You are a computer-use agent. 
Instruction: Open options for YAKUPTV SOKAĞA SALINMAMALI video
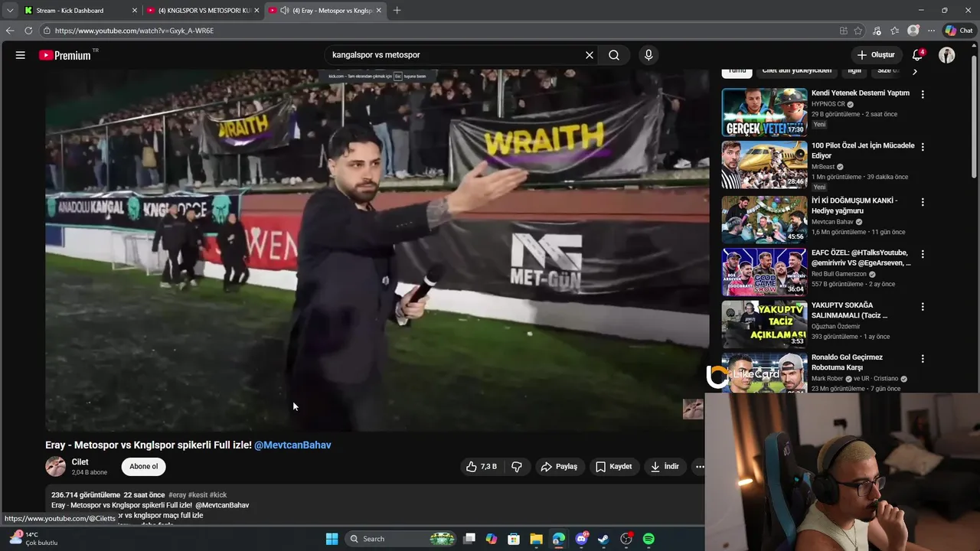click(x=923, y=306)
